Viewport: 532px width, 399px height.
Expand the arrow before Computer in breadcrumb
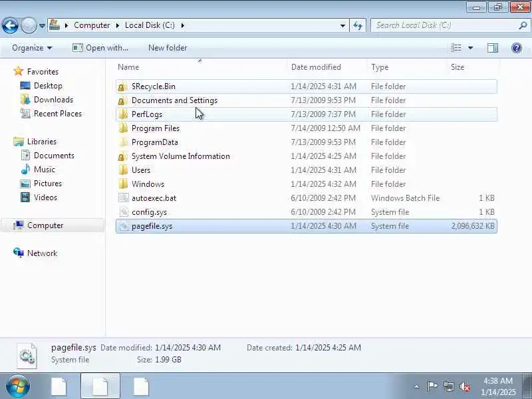[66, 25]
